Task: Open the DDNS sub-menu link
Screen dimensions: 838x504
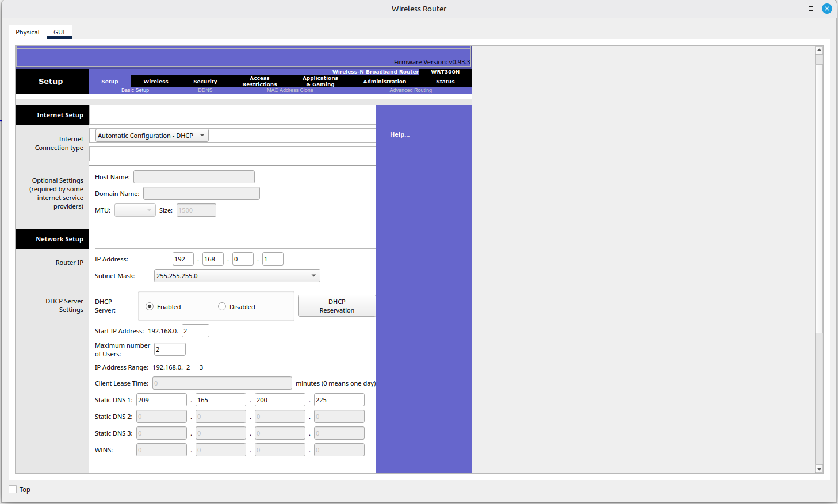Action: coord(205,90)
